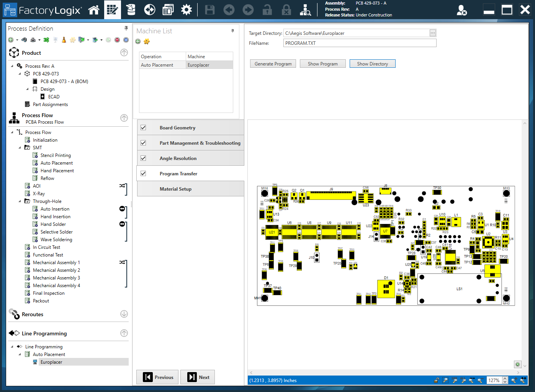Click the Next button
Screen dimensions: 535x392
pyautogui.click(x=198, y=377)
